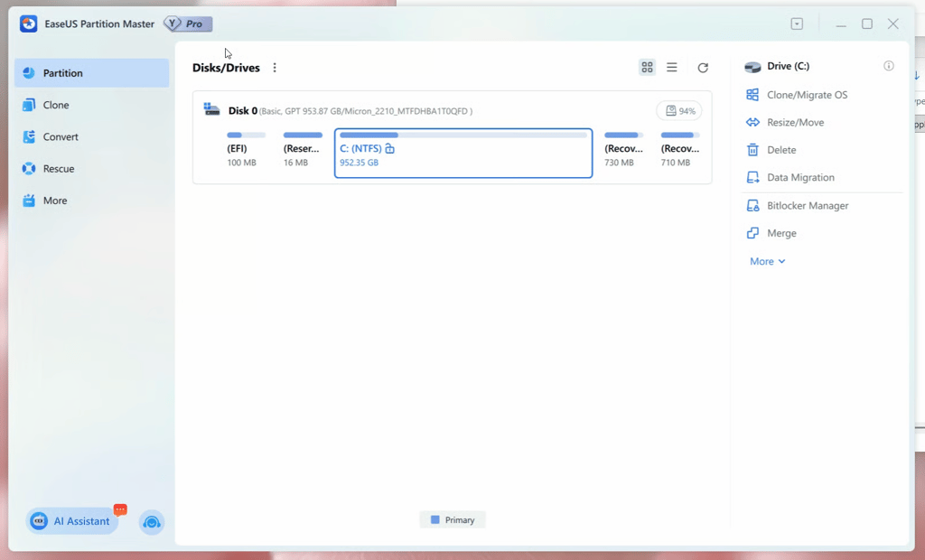Refresh the disk list
The height and width of the screenshot is (560, 925).
(703, 68)
